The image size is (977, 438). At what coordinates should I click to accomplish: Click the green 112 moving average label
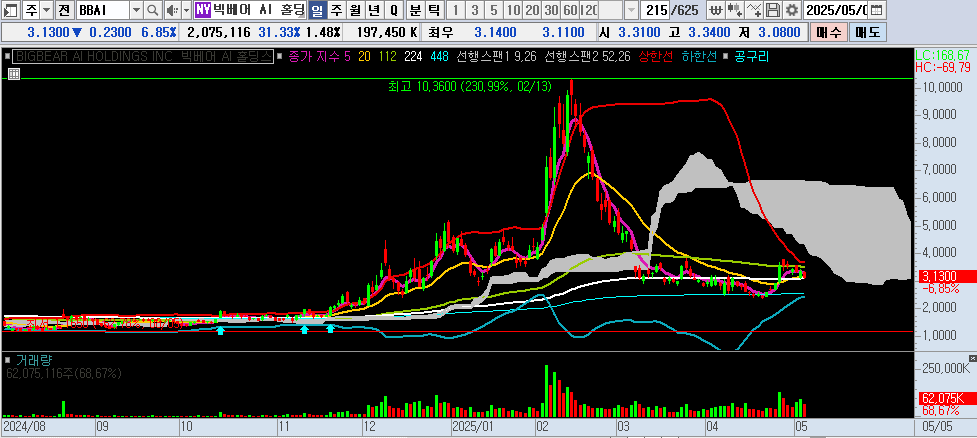(388, 57)
